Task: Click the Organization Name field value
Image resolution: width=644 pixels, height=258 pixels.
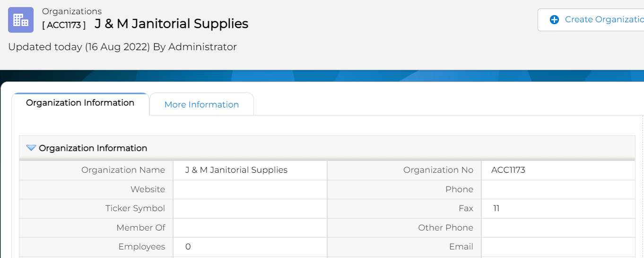Action: point(236,170)
